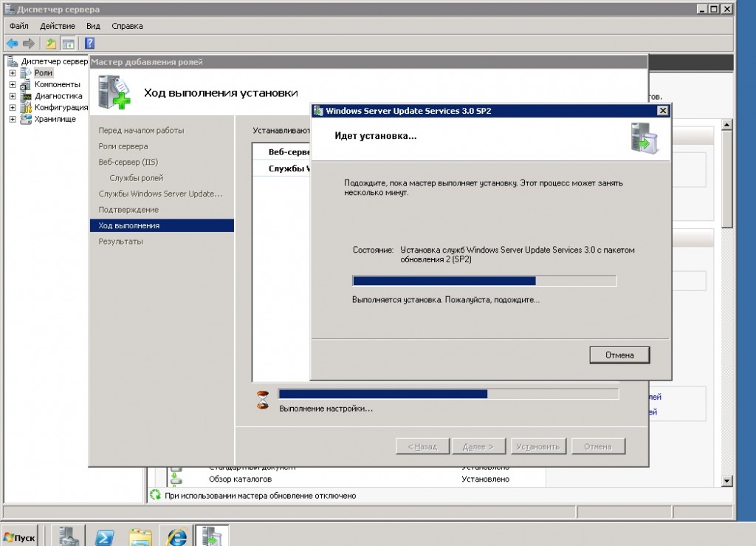
Task: Click Обзор каталогов row text
Action: click(x=240, y=479)
